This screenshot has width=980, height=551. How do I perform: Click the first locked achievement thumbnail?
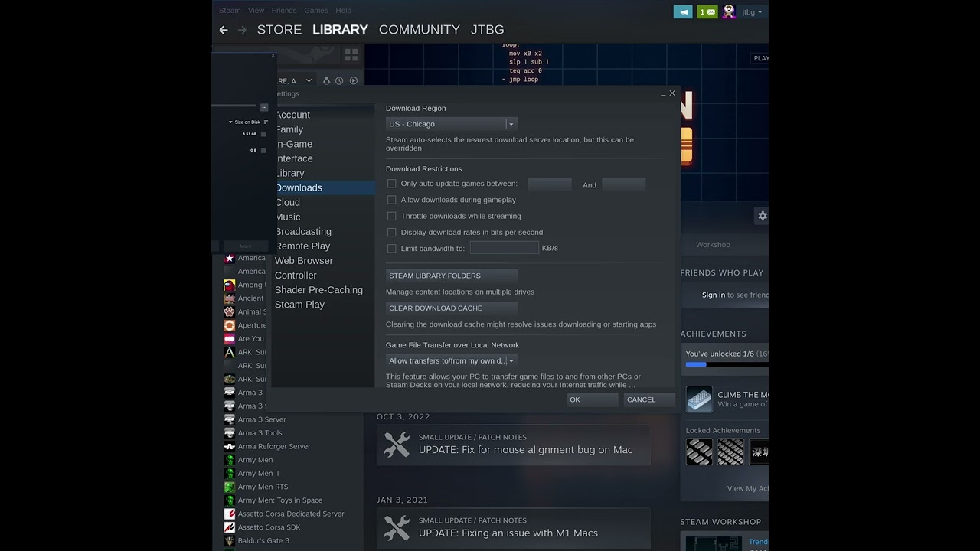click(x=699, y=452)
